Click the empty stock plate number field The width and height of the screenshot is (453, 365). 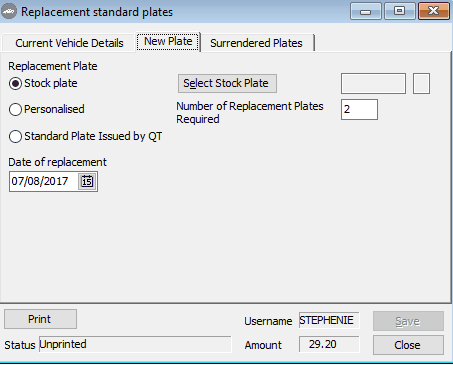[373, 84]
